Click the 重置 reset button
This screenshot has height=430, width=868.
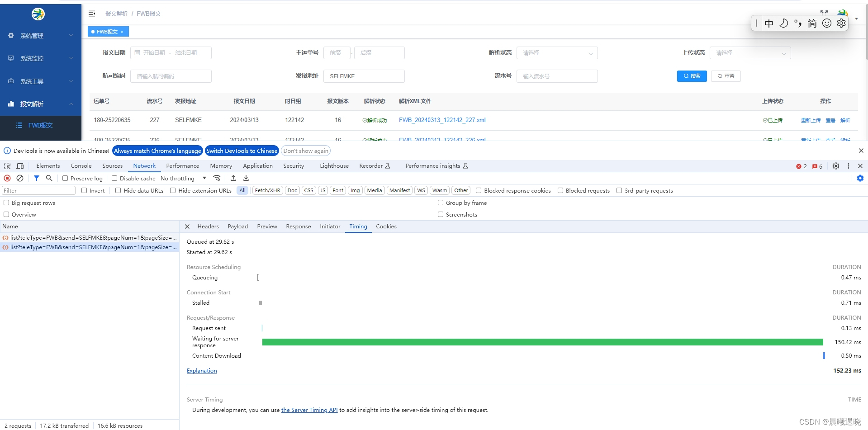click(726, 76)
